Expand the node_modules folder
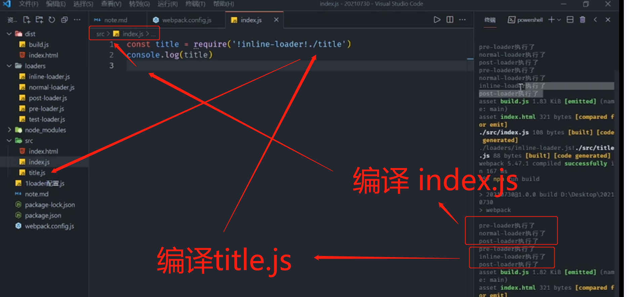This screenshot has height=297, width=644. point(9,130)
